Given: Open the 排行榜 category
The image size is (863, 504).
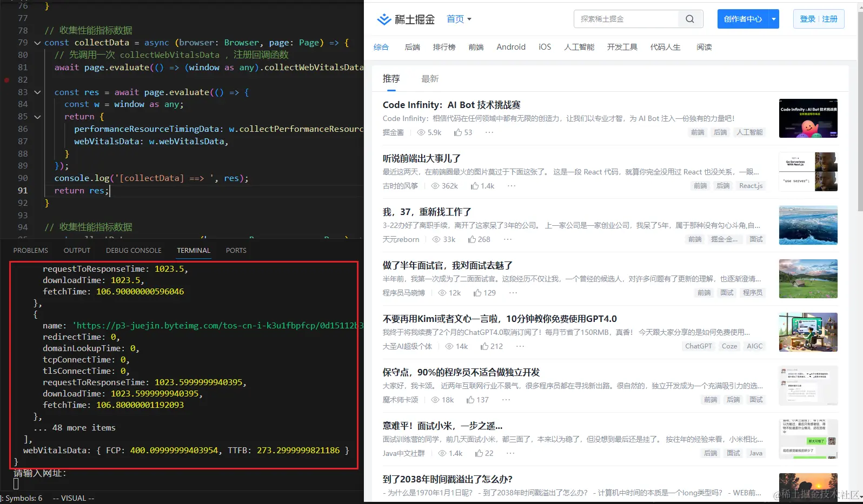Looking at the screenshot, I should click(444, 47).
